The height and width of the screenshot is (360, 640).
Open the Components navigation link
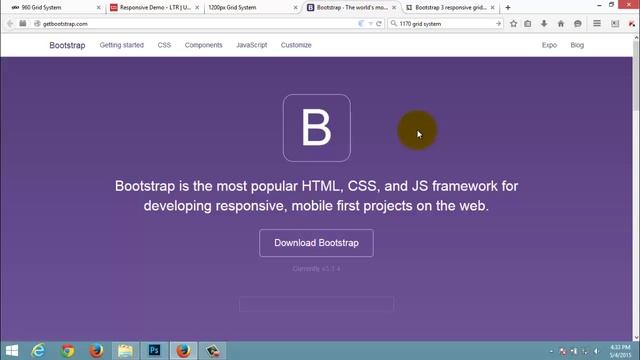pyautogui.click(x=203, y=45)
